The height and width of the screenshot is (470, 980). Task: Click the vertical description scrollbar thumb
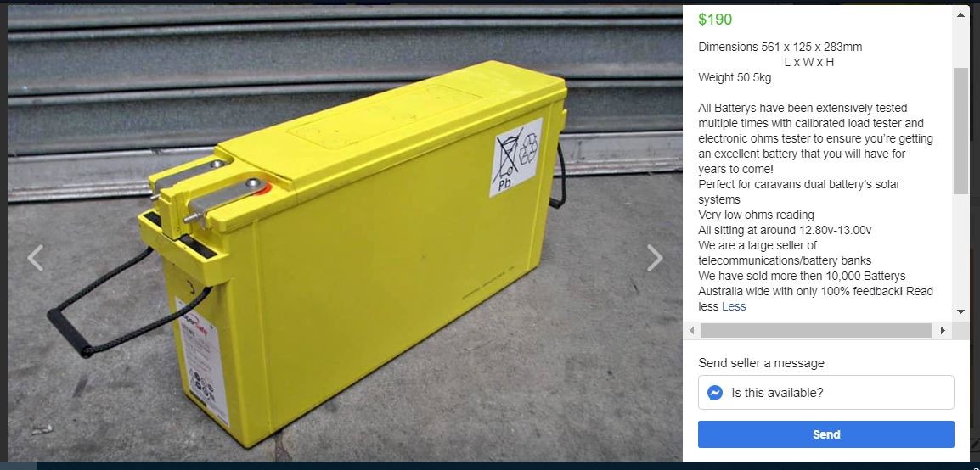[960, 131]
